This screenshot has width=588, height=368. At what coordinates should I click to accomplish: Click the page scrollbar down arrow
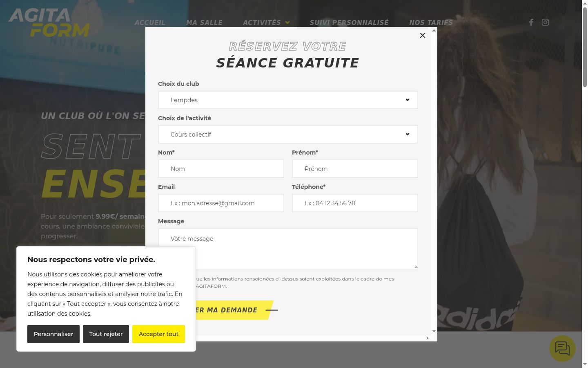point(585,364)
